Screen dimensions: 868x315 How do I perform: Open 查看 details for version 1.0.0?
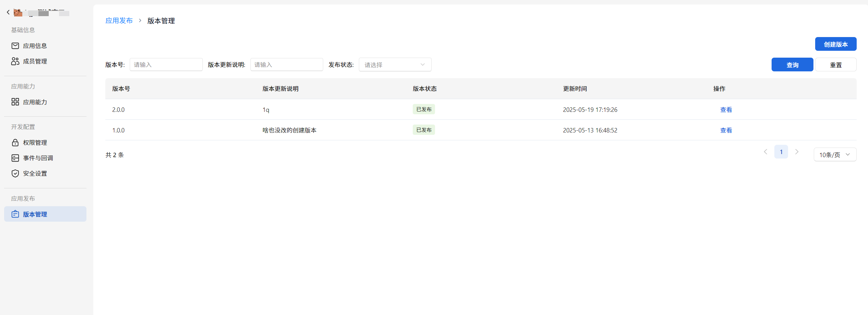pos(726,130)
